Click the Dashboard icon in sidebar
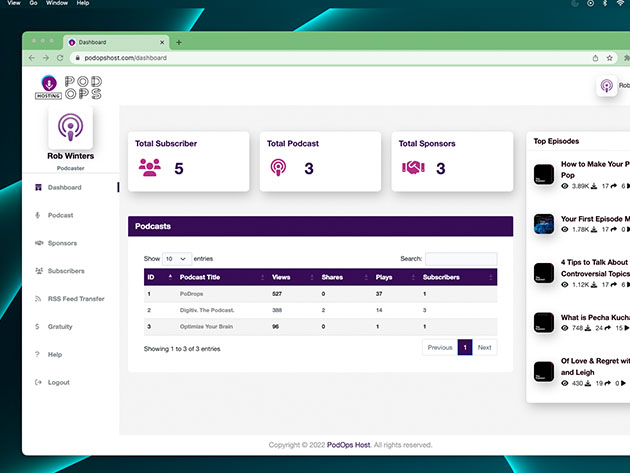This screenshot has height=473, width=630. 38,188
